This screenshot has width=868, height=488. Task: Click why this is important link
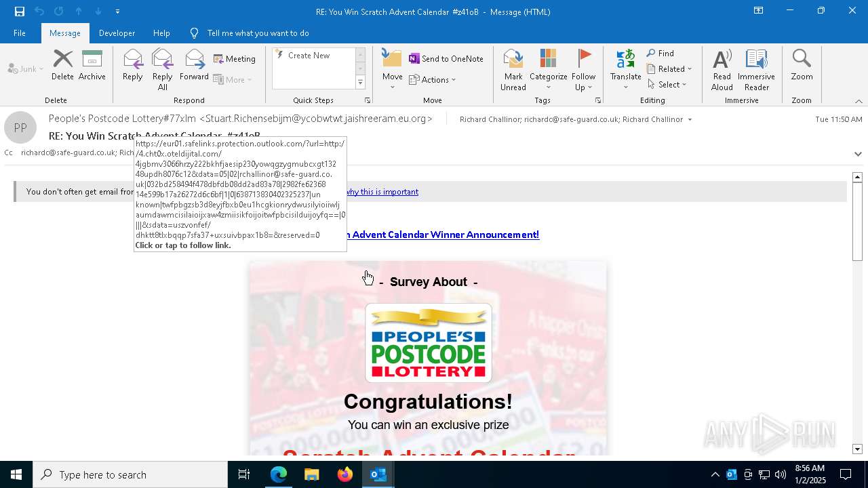tap(382, 192)
